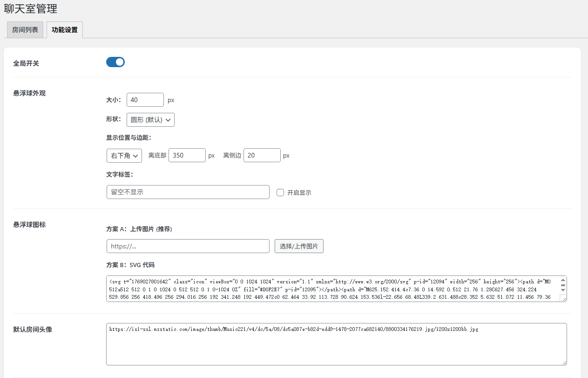Switch to the 房间列表 tab
588x378 pixels.
(25, 30)
